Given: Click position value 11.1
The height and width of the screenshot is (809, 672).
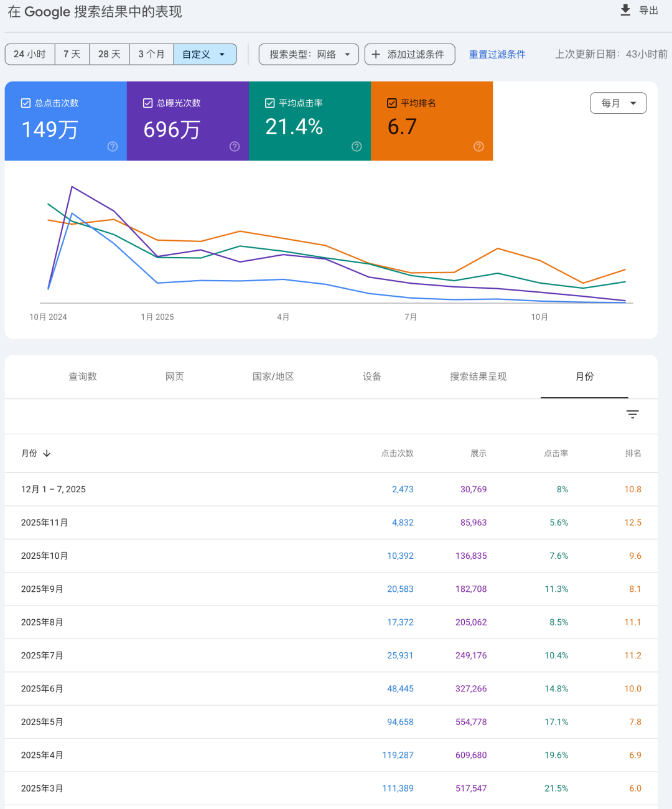Looking at the screenshot, I should pos(633,622).
